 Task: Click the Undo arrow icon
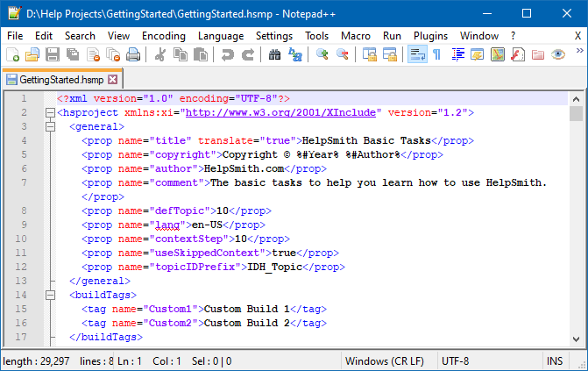point(228,54)
